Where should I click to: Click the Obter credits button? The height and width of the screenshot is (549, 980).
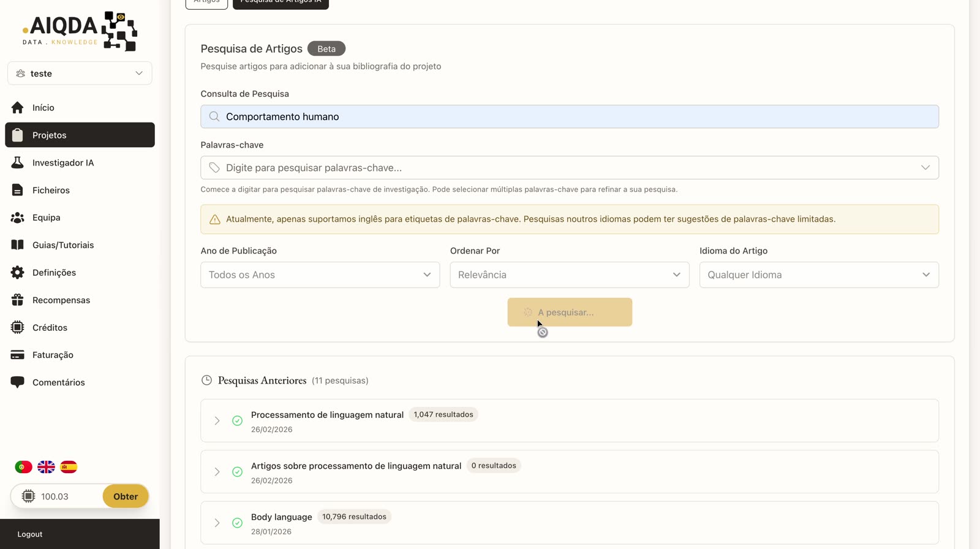(x=126, y=496)
